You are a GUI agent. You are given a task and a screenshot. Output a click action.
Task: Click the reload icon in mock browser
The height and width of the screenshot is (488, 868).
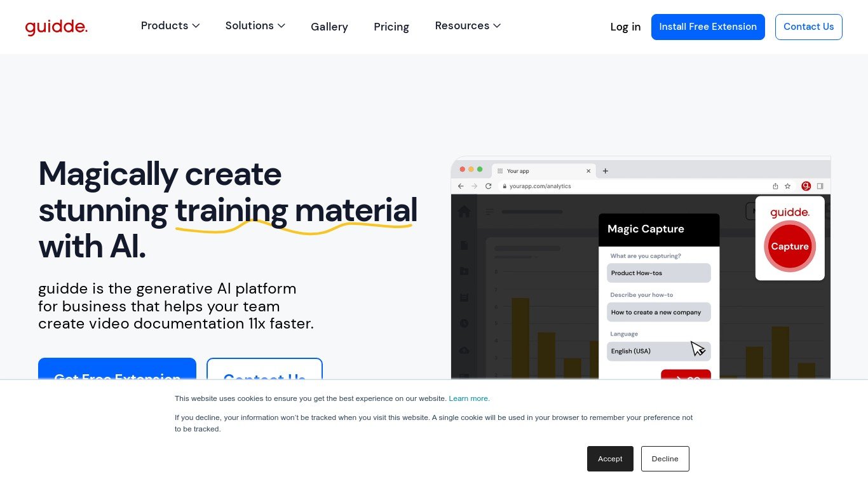[x=488, y=186]
